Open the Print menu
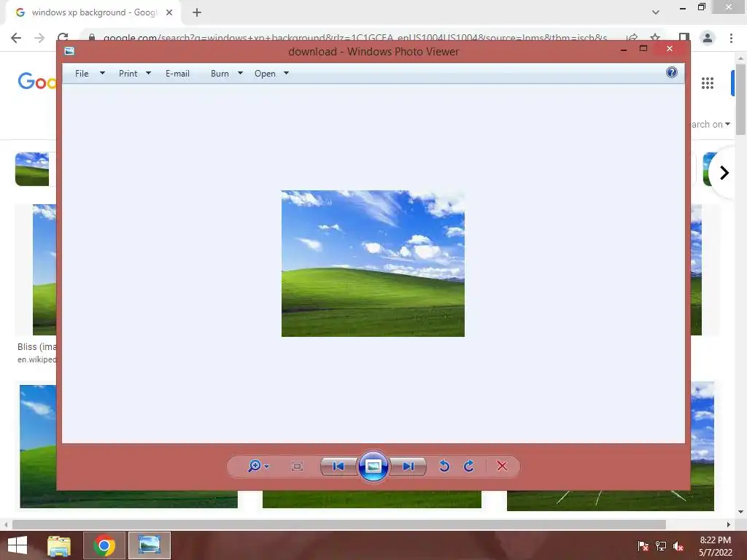Image resolution: width=747 pixels, height=560 pixels. (128, 74)
